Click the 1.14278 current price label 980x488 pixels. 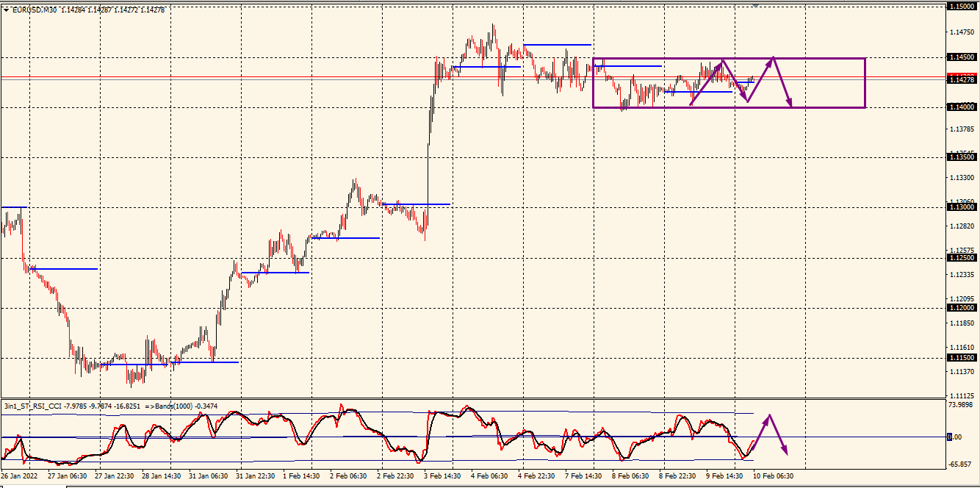click(x=962, y=79)
